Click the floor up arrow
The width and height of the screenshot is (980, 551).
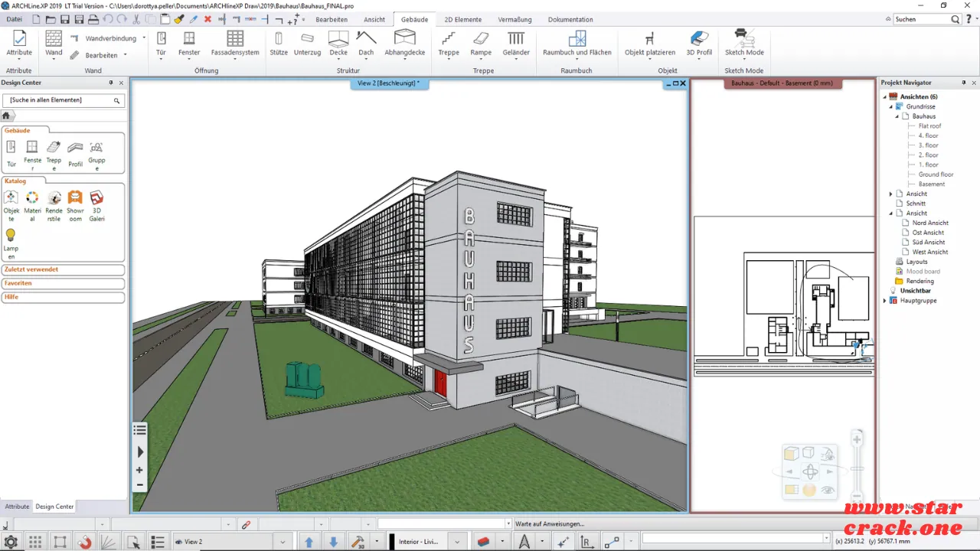click(309, 542)
